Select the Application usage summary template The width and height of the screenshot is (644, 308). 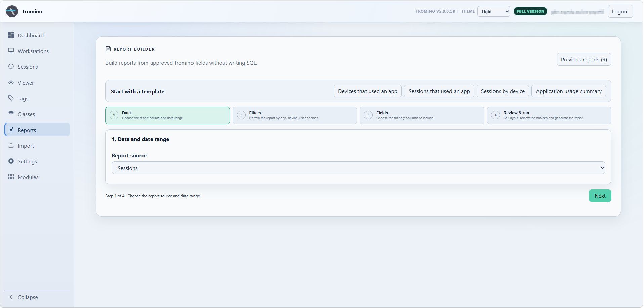coord(569,91)
